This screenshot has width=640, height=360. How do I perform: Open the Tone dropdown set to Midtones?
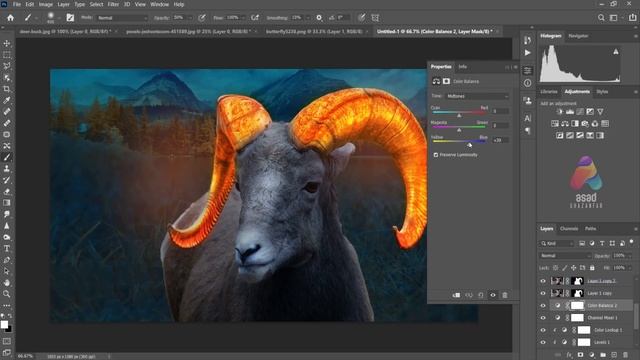click(x=477, y=96)
